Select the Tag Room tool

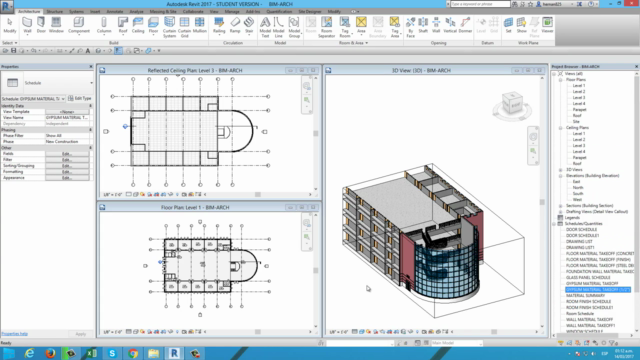click(x=345, y=27)
